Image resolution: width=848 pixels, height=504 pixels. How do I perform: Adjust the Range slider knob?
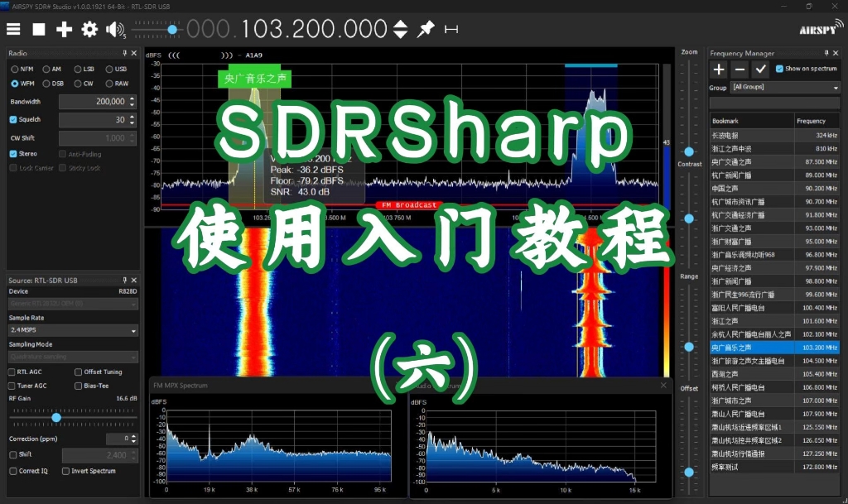pyautogui.click(x=689, y=347)
